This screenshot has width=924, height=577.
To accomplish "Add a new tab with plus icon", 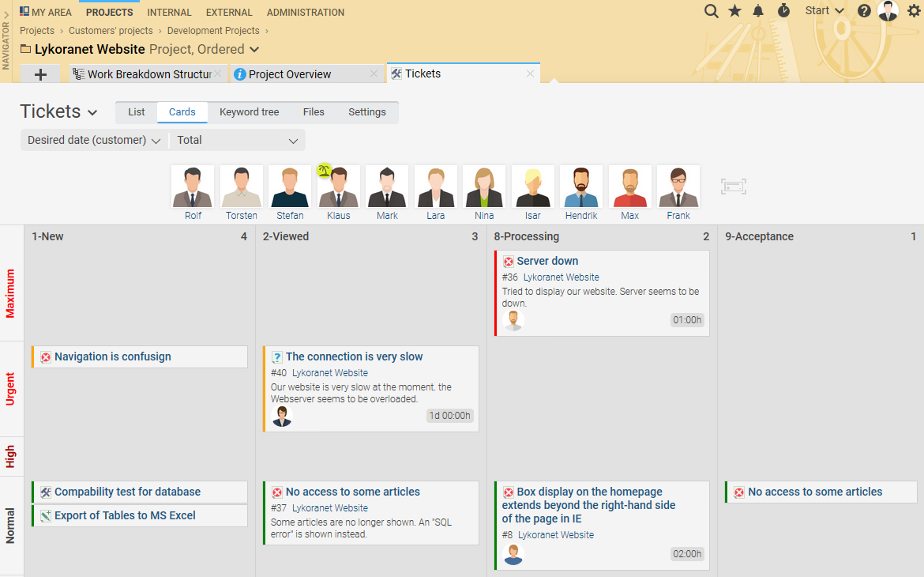I will [40, 74].
